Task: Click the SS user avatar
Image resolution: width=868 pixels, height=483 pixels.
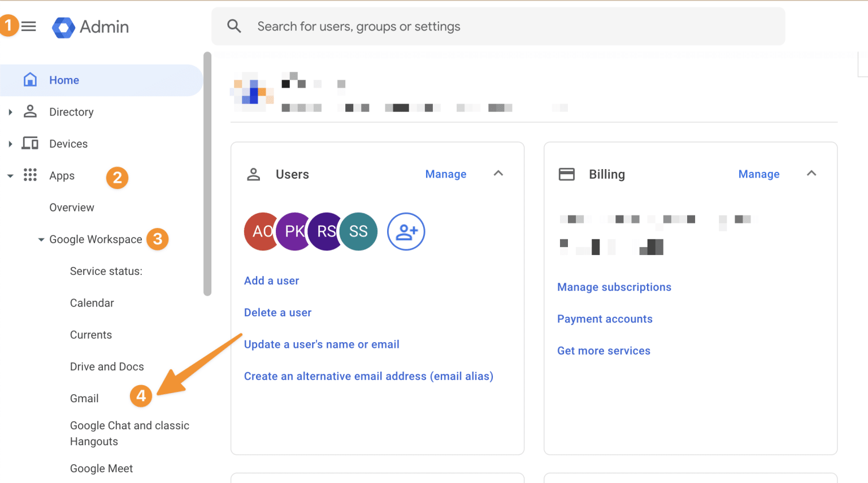Action: [359, 231]
